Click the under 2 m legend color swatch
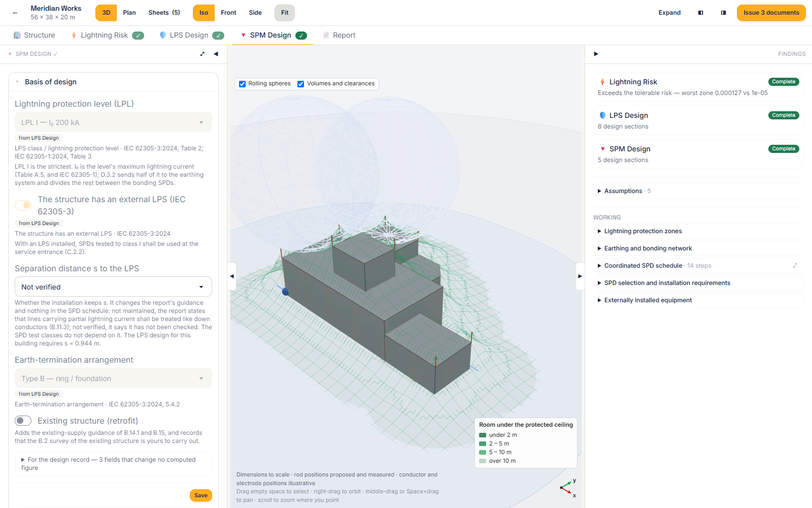This screenshot has height=508, width=812. 483,435
